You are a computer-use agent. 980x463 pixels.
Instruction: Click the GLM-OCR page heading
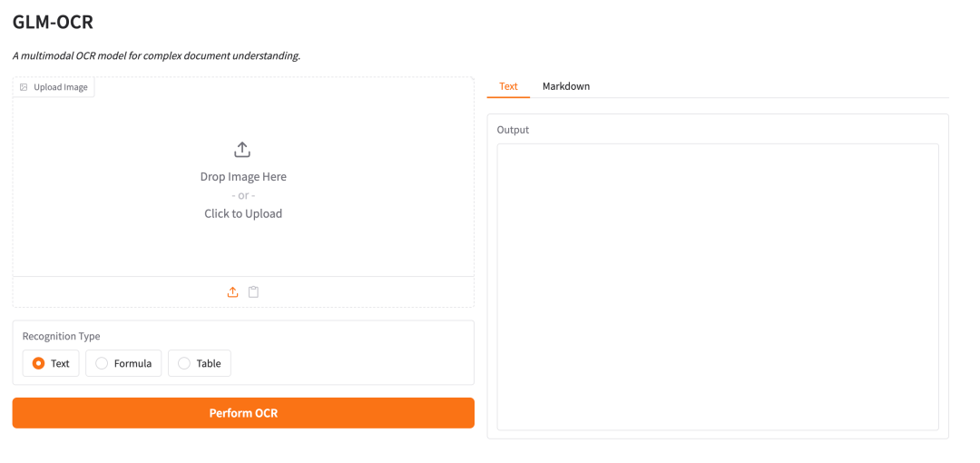click(53, 22)
